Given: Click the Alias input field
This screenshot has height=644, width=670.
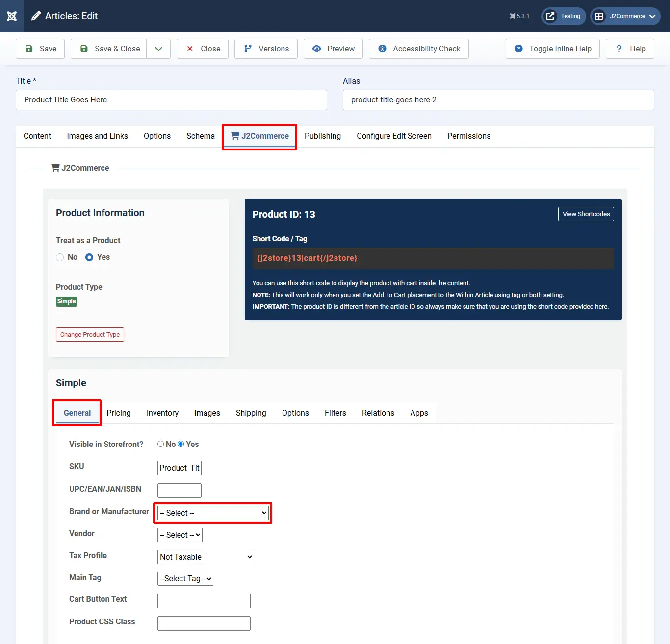Looking at the screenshot, I should [x=498, y=100].
